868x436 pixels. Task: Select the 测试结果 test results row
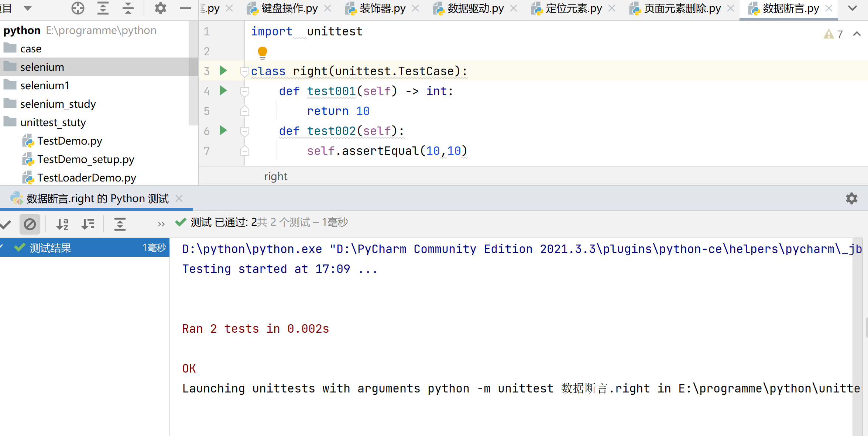click(51, 248)
